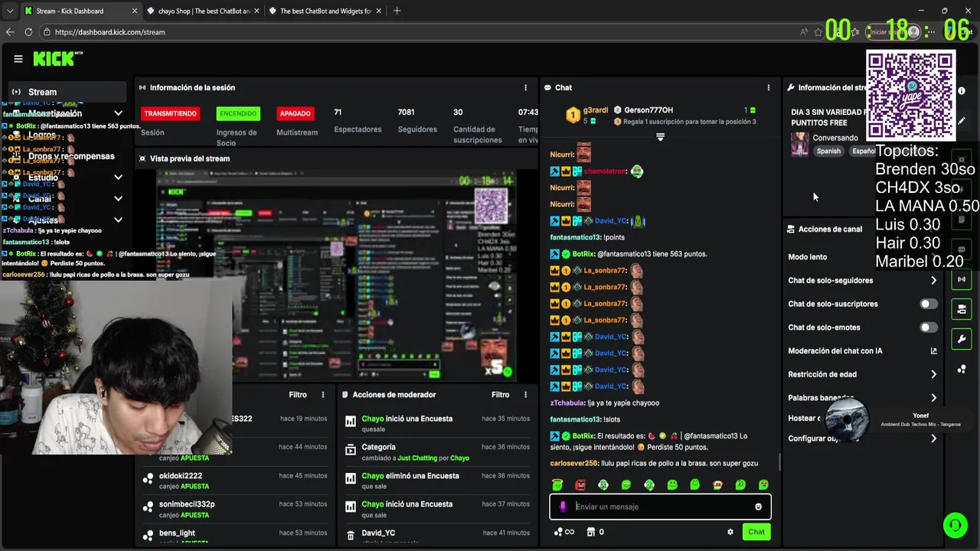The width and height of the screenshot is (980, 551).
Task: Select Drops y recompensas sidebar item
Action: click(x=71, y=156)
